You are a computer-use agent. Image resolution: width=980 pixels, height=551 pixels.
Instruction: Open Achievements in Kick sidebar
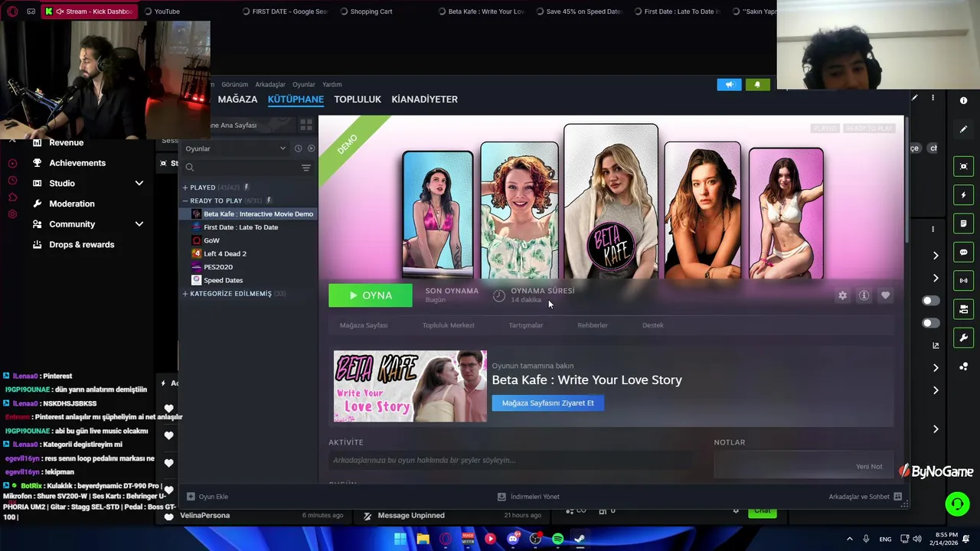77,163
